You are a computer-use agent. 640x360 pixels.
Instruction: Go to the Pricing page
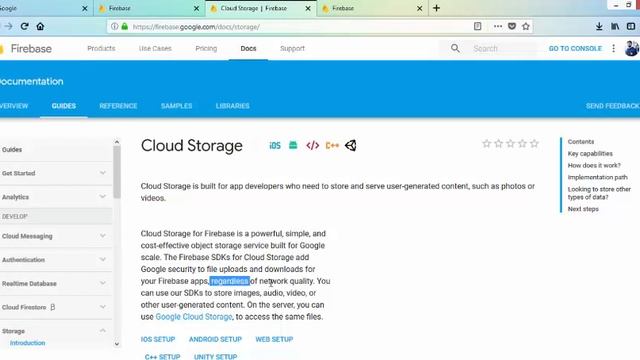[x=206, y=48]
